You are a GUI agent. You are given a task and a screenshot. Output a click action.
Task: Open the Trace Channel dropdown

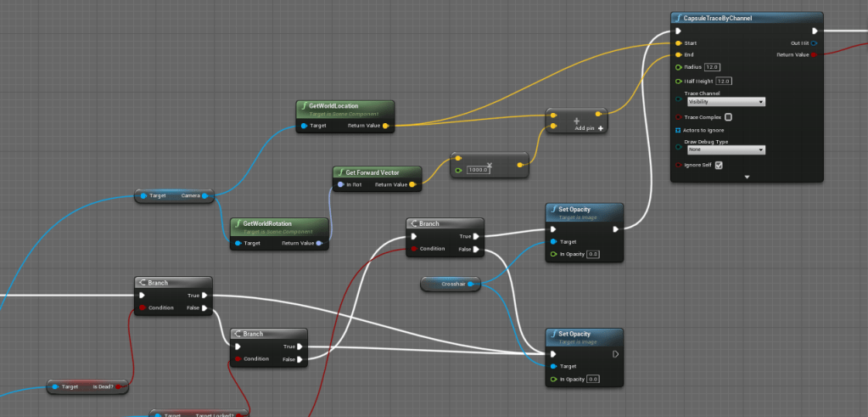[725, 102]
